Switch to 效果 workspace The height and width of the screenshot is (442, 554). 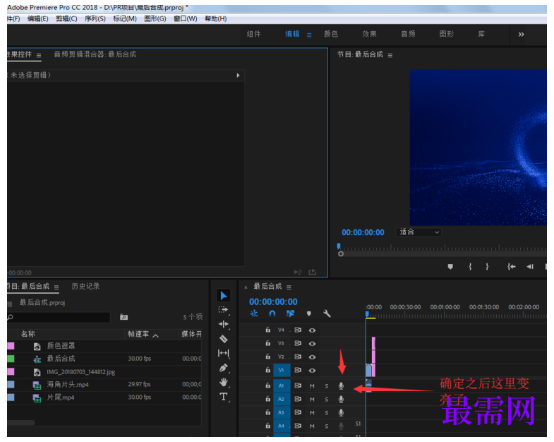tap(370, 34)
